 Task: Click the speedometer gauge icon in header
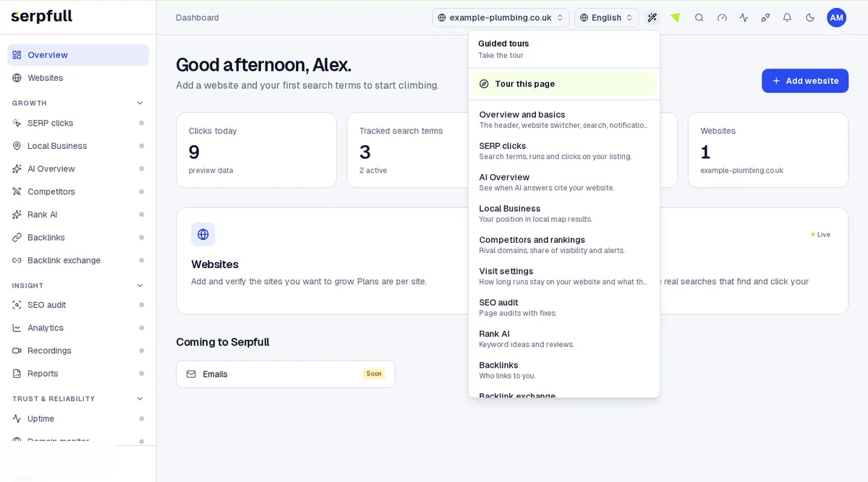click(x=721, y=17)
